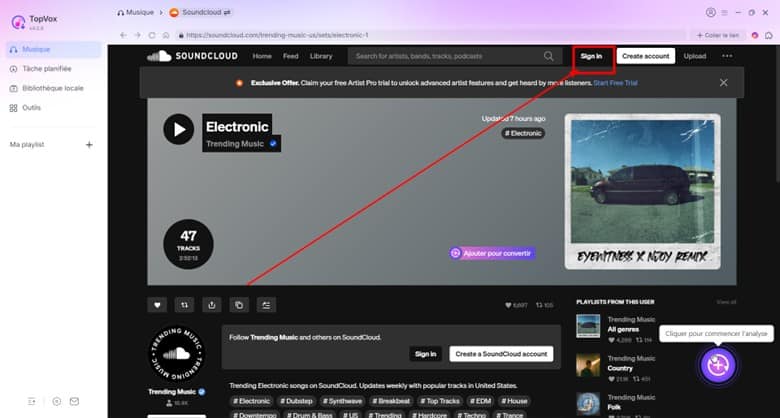
Task: Click the Create account button
Action: (x=646, y=56)
